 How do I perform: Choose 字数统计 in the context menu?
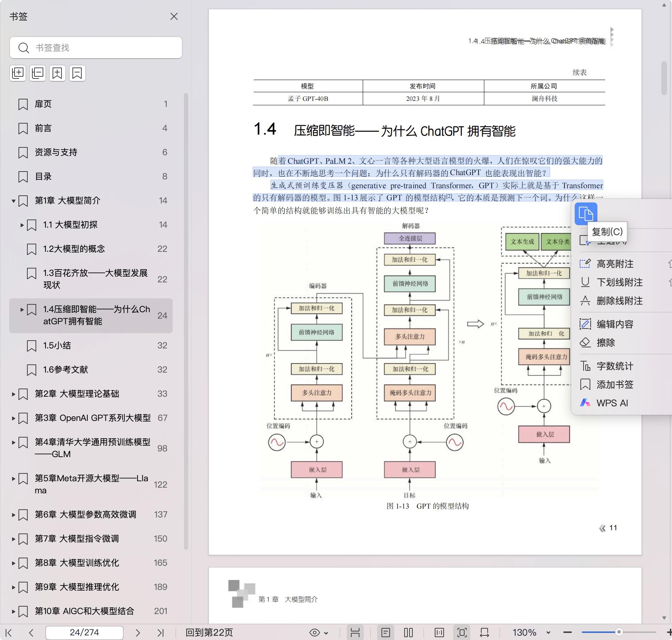(615, 366)
